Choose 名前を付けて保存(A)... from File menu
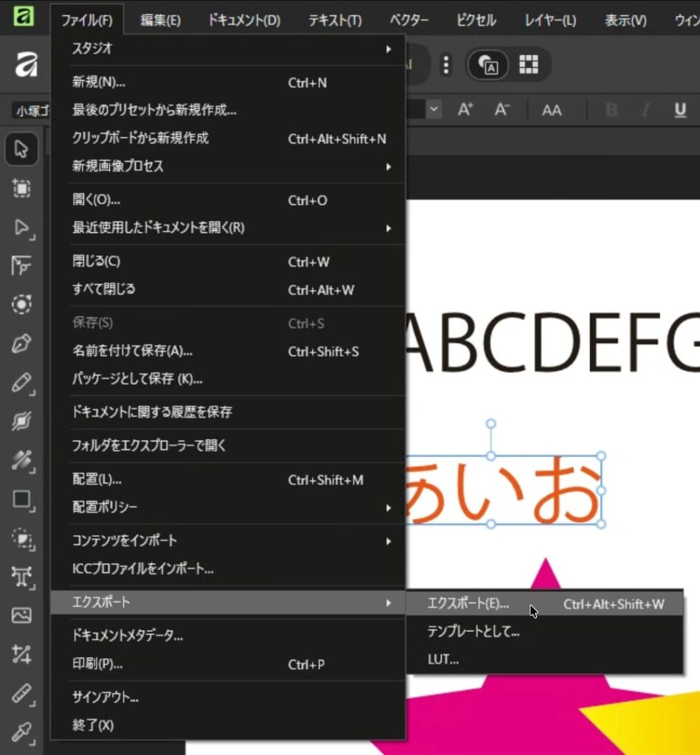Screen dimensions: 700x755 click(133, 352)
